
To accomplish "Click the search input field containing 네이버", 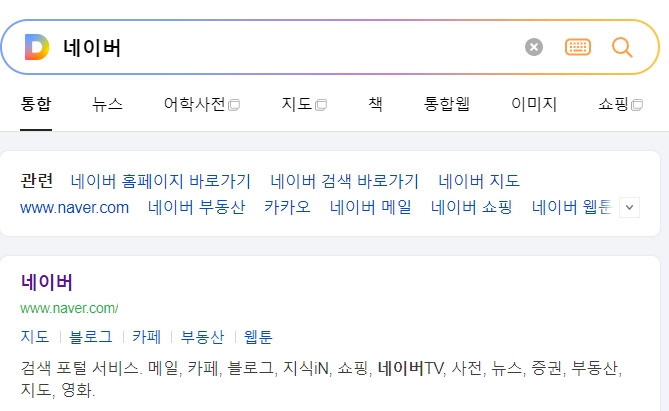I will 290,47.
